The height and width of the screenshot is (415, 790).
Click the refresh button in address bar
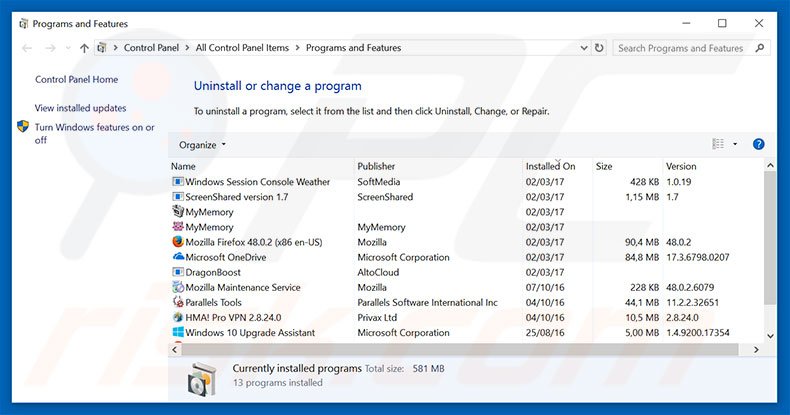599,48
